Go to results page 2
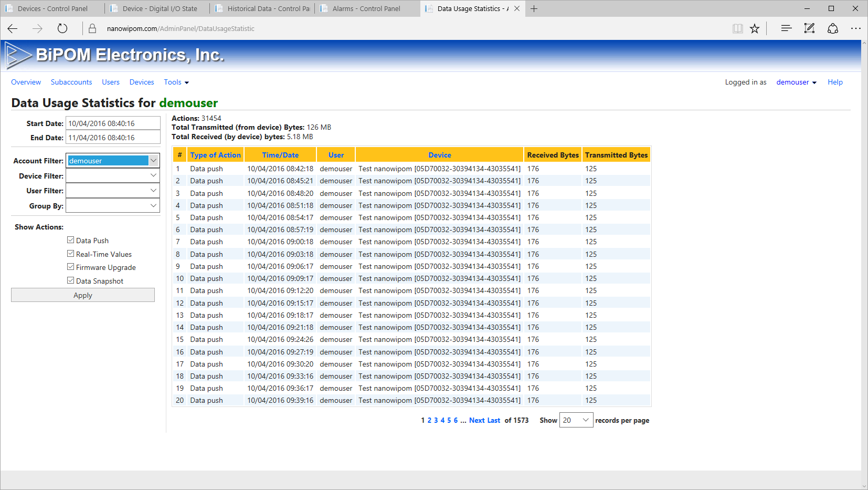The width and height of the screenshot is (868, 490). coord(429,420)
